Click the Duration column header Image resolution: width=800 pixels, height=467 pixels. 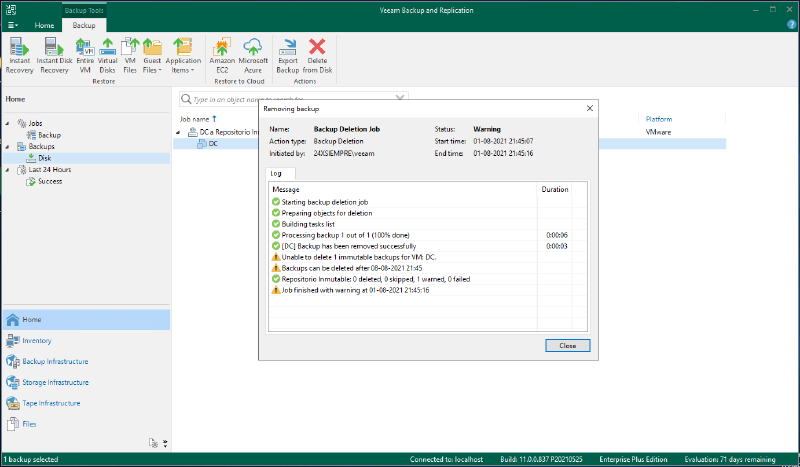click(555, 189)
